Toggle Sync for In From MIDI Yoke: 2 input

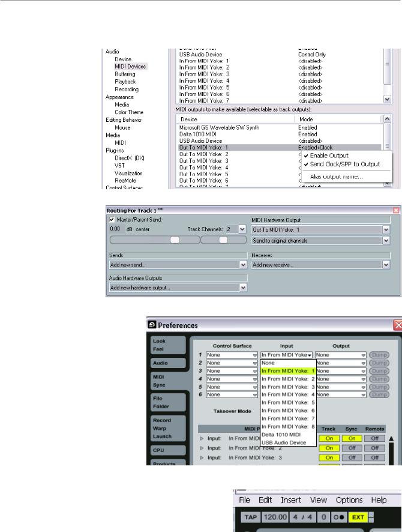[x=352, y=448]
